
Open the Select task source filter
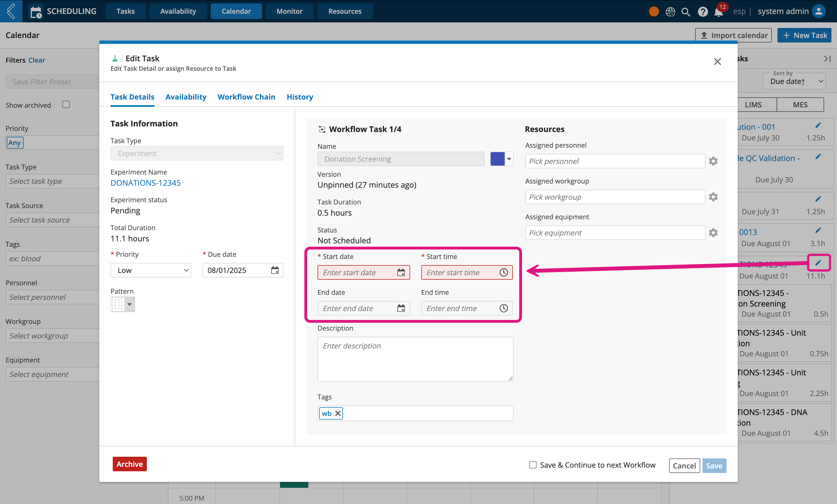(x=53, y=220)
